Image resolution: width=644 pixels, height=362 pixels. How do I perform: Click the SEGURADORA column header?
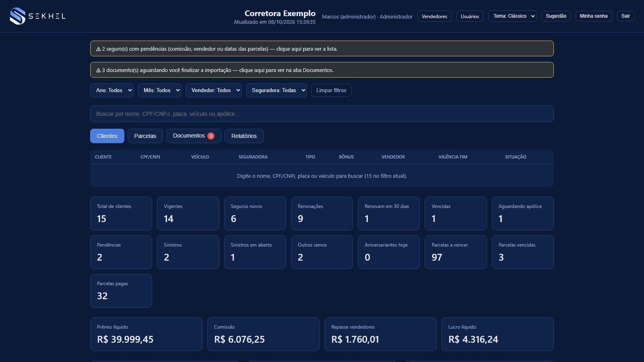[x=253, y=157]
